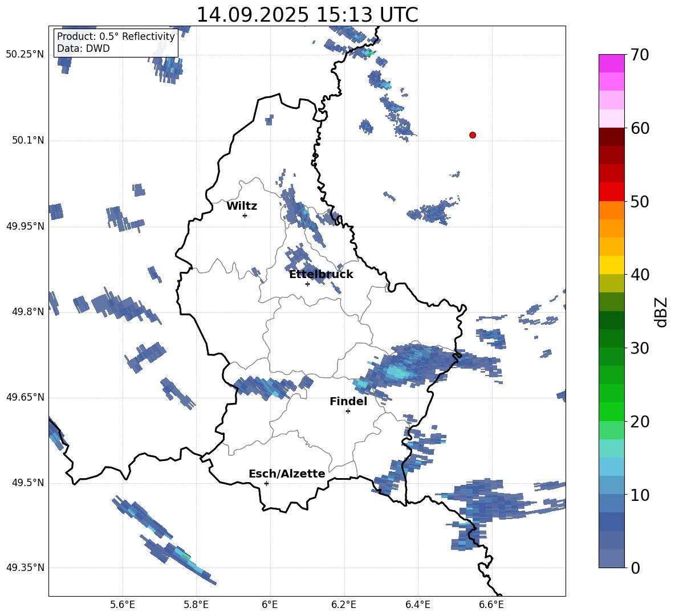Click the dark red colorbar segment below 60
The image size is (675, 616).
611,137
